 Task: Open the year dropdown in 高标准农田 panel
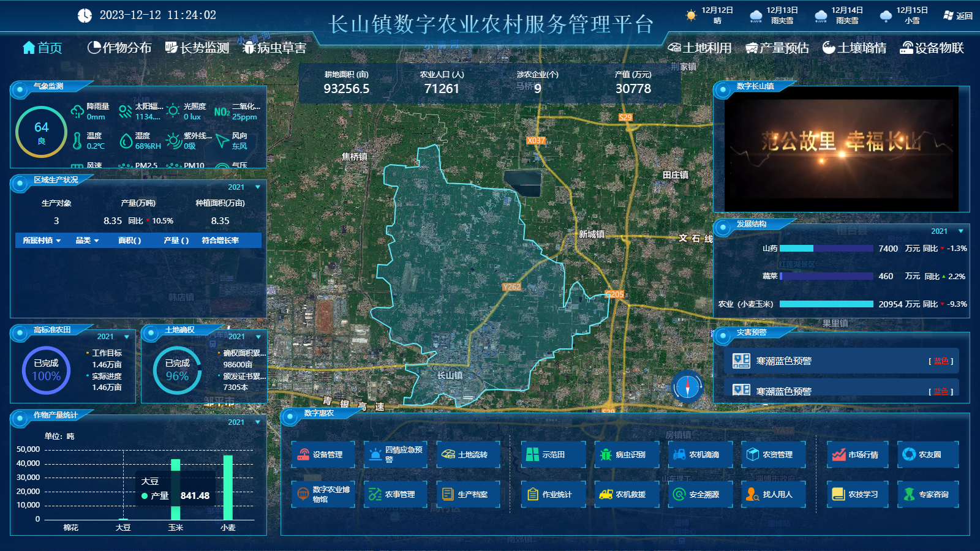pyautogui.click(x=113, y=337)
